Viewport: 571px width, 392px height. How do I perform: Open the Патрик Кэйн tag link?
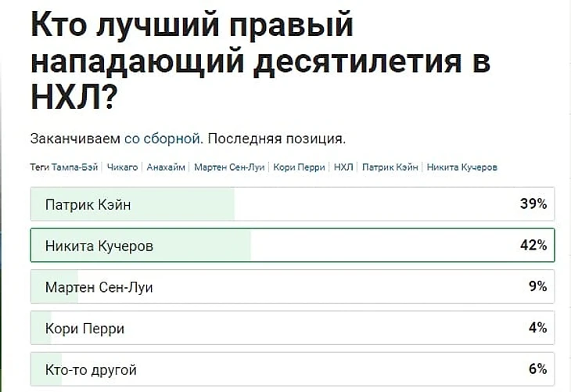pos(390,167)
